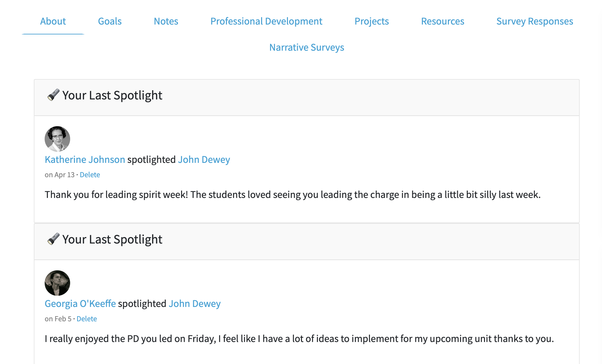Delete the Feb 5 spotlight
The height and width of the screenshot is (364, 602).
point(87,319)
